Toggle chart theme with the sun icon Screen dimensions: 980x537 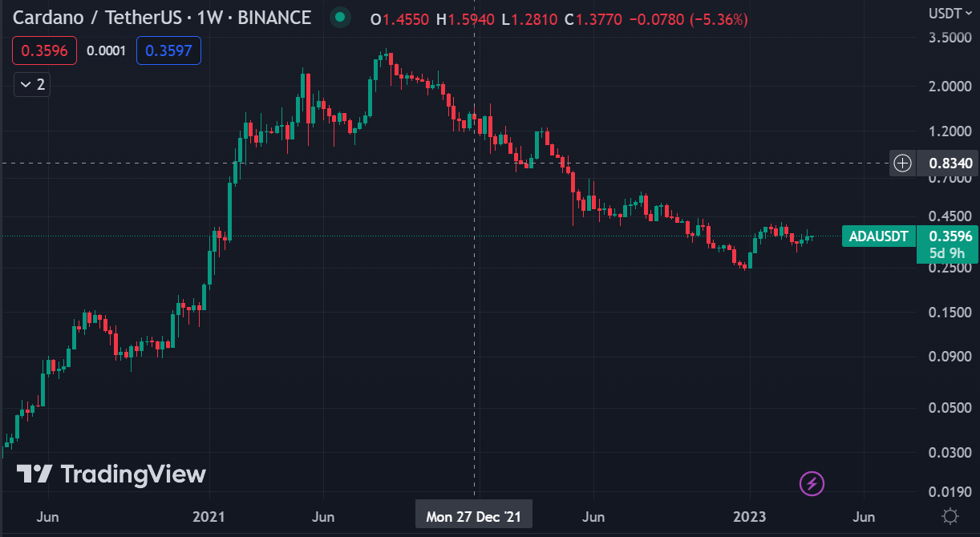tap(950, 517)
